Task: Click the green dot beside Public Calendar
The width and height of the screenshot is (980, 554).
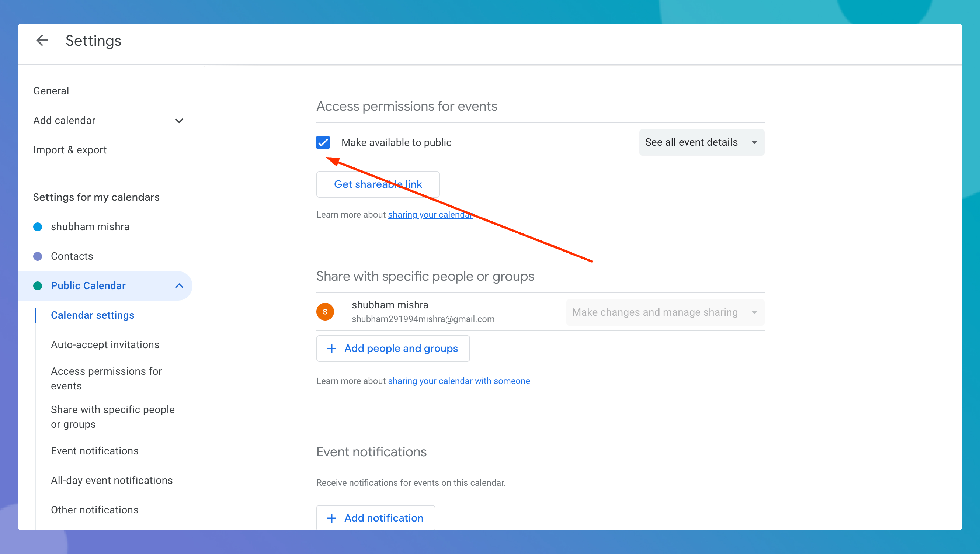Action: [x=38, y=286]
